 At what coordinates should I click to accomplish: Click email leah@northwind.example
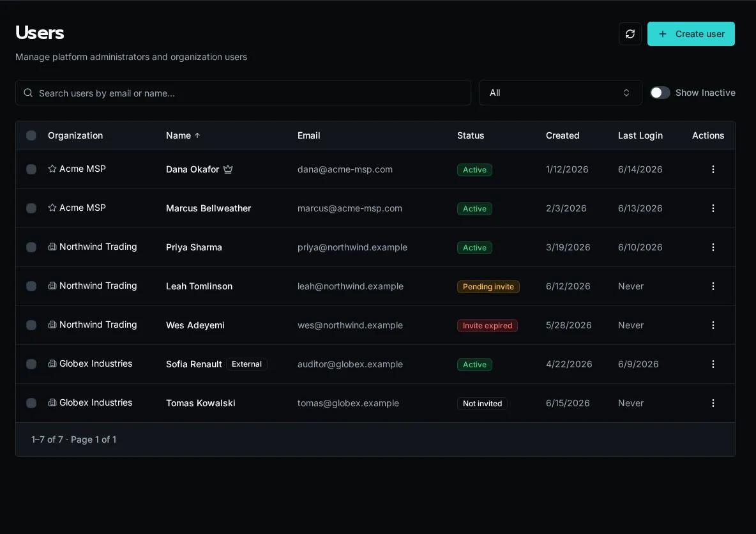point(350,286)
